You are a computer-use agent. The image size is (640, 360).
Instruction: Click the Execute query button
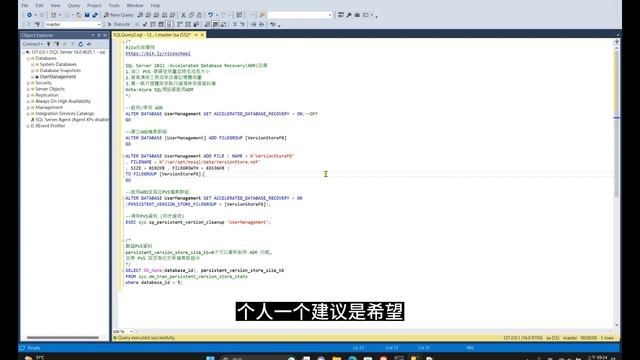(x=119, y=24)
